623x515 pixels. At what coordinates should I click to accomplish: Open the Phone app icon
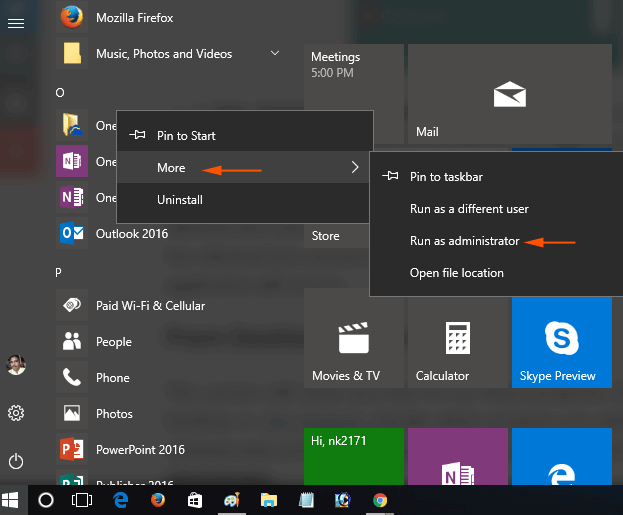[72, 377]
